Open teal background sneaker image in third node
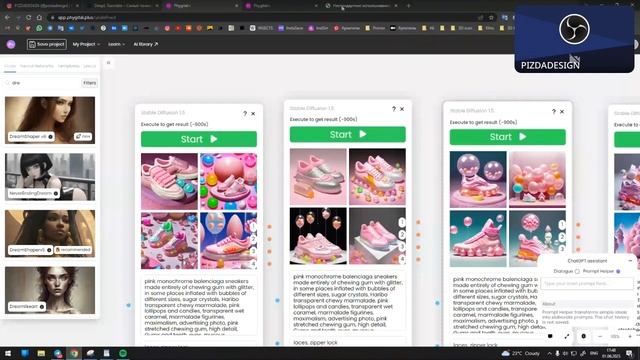The height and width of the screenshot is (360, 640). 478,239
